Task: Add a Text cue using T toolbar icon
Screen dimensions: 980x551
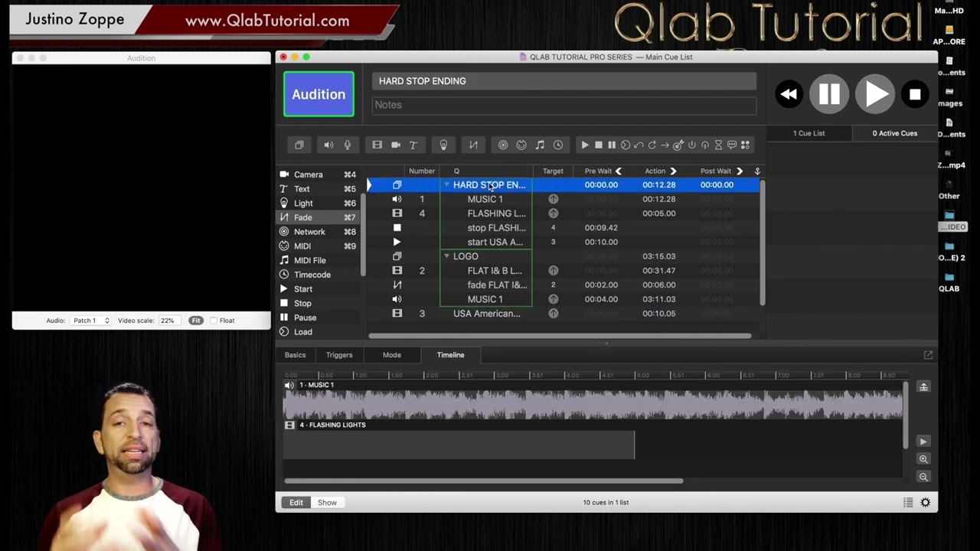Action: [413, 145]
